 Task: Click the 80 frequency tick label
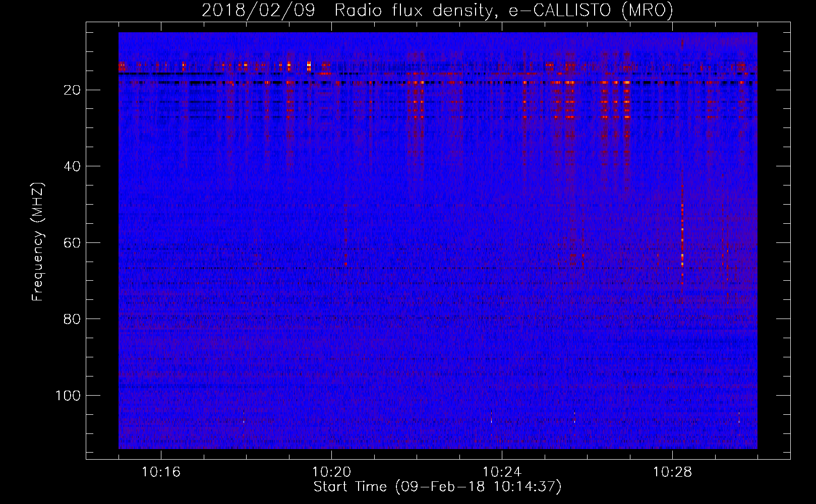pos(72,319)
